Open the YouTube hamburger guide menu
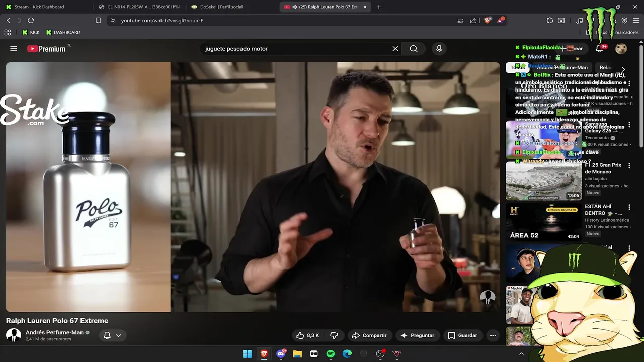The image size is (644, 362). click(14, 49)
